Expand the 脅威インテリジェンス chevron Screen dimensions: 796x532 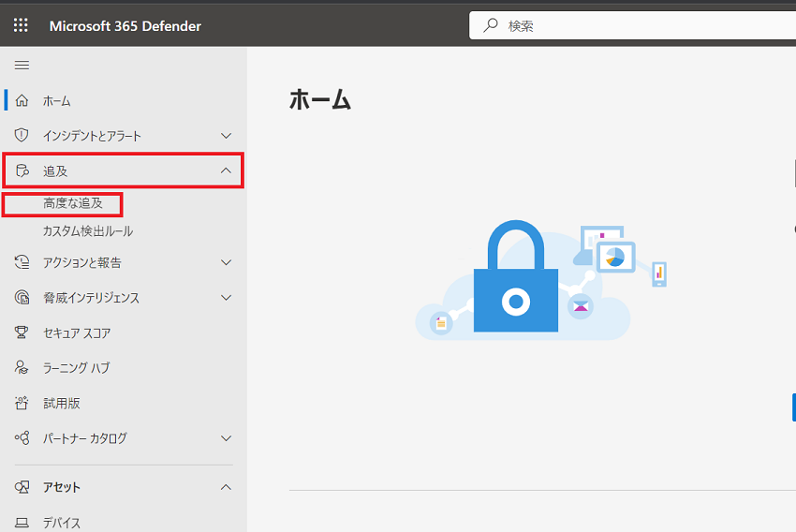tap(226, 298)
